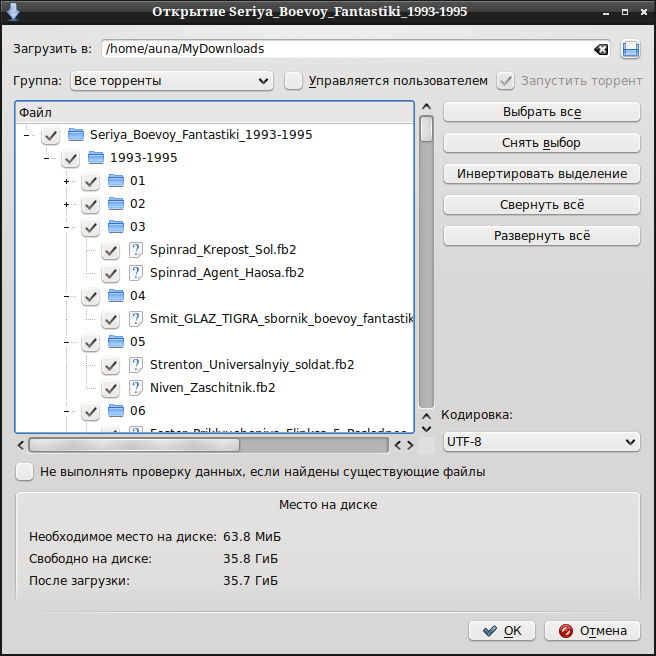Click the file icon of Niven_Zaschitnik.fb2
Viewport: 656px width, 656px height.
[136, 388]
